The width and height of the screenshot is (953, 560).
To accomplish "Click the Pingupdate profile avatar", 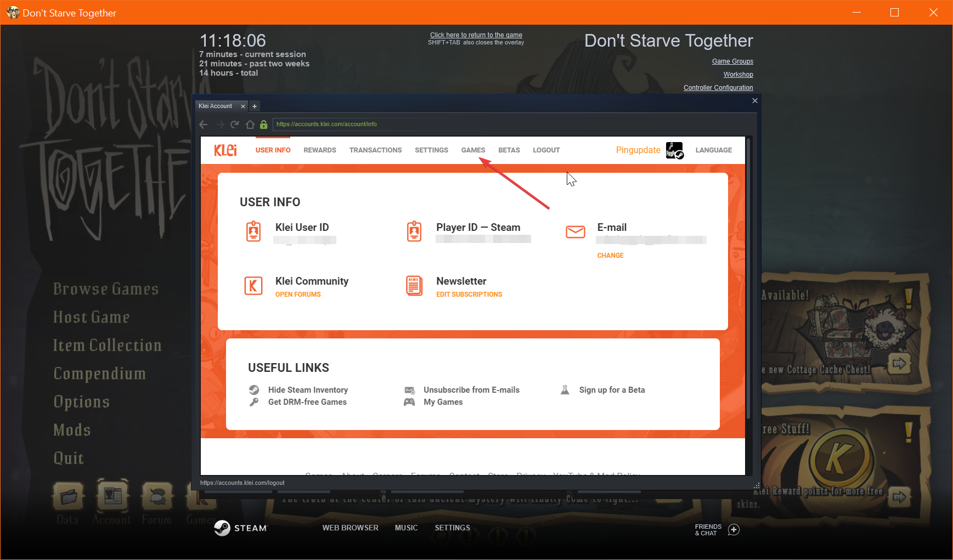I will pyautogui.click(x=674, y=150).
